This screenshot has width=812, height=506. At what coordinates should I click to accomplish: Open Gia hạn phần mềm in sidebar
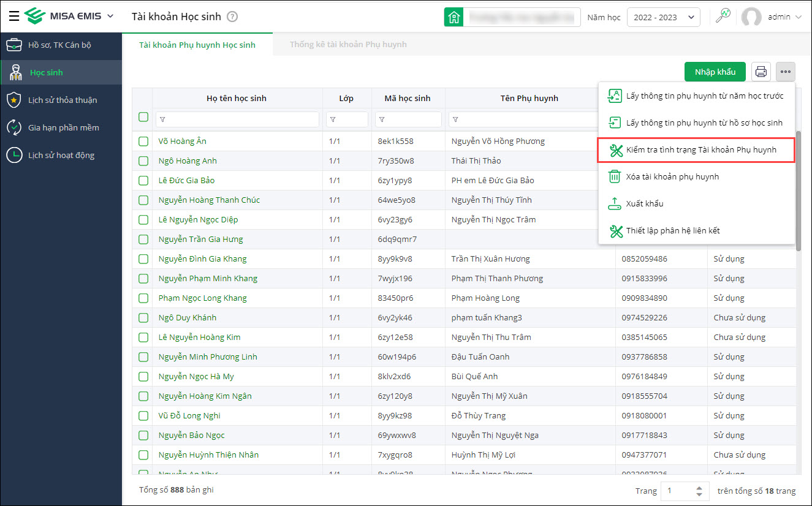point(63,127)
